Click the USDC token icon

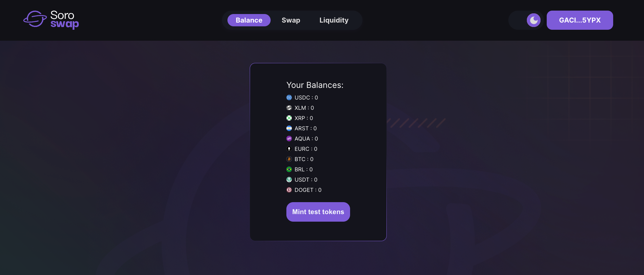[x=289, y=97]
